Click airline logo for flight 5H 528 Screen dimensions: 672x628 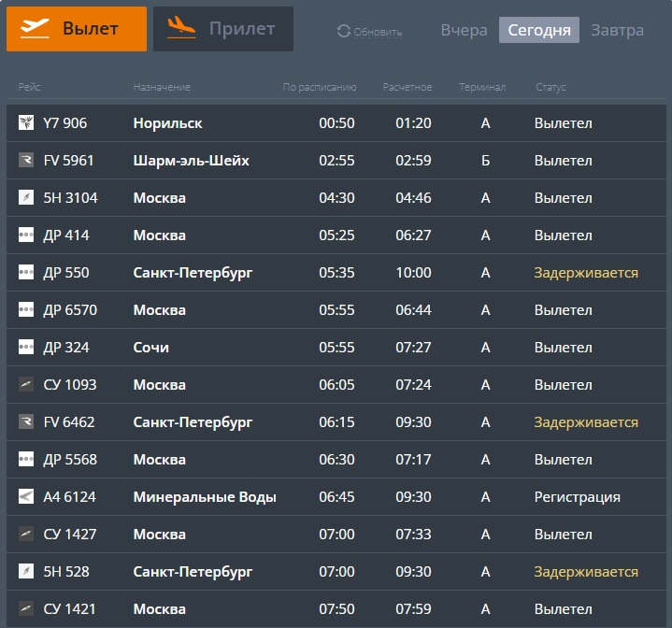[x=26, y=571]
